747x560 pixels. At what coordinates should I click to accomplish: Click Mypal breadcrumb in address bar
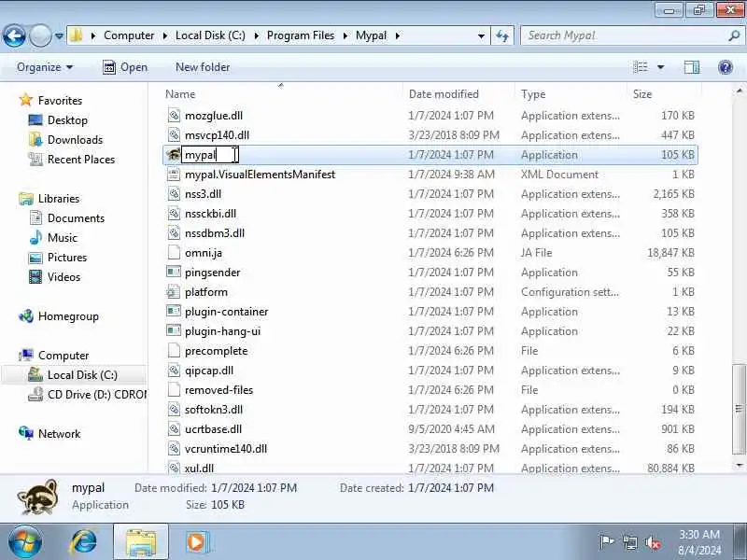point(371,35)
